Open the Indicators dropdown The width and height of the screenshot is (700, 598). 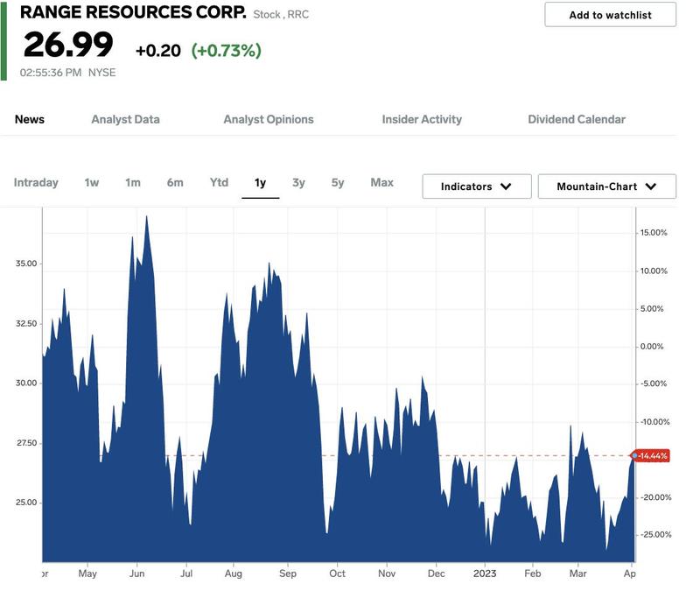[477, 186]
